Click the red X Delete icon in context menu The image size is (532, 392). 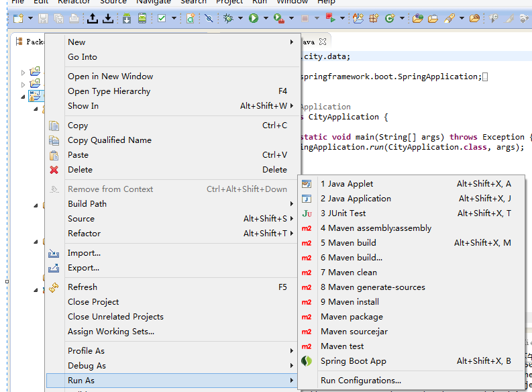tap(54, 170)
